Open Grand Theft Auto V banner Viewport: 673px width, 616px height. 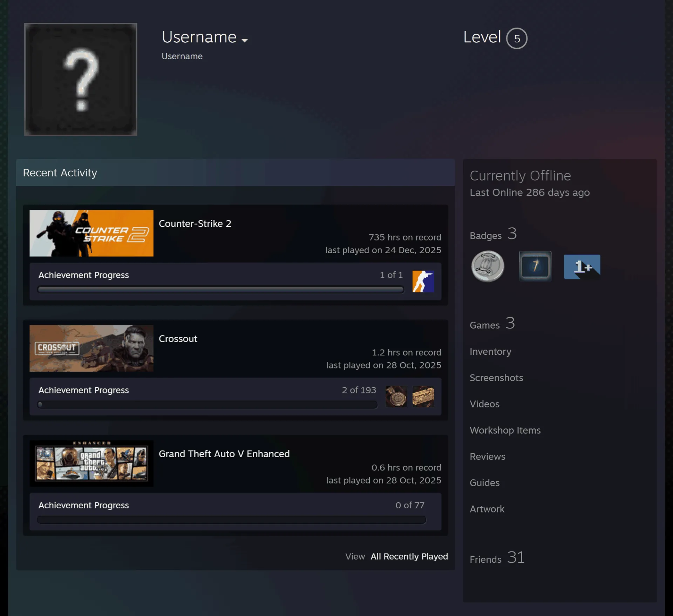click(91, 463)
